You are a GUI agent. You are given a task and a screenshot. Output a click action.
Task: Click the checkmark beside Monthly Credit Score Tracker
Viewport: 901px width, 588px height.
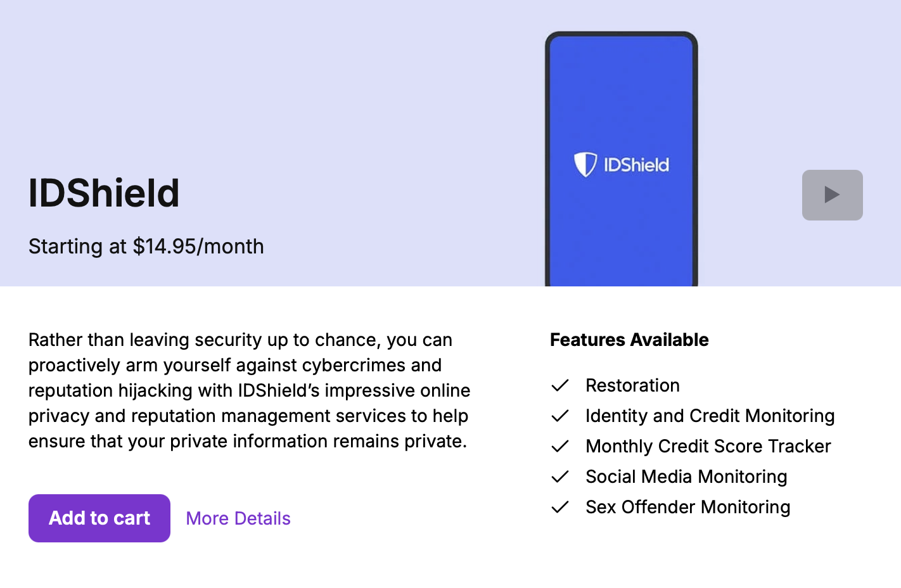click(x=560, y=446)
